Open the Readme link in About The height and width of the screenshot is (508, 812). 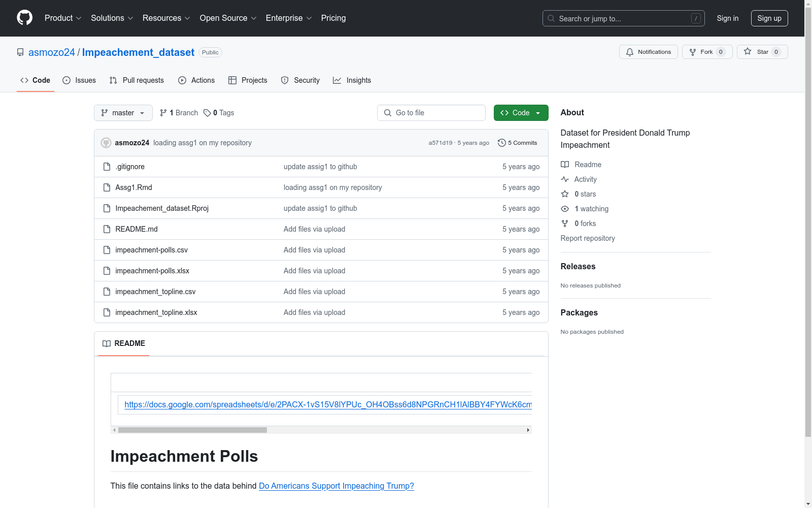pyautogui.click(x=581, y=165)
